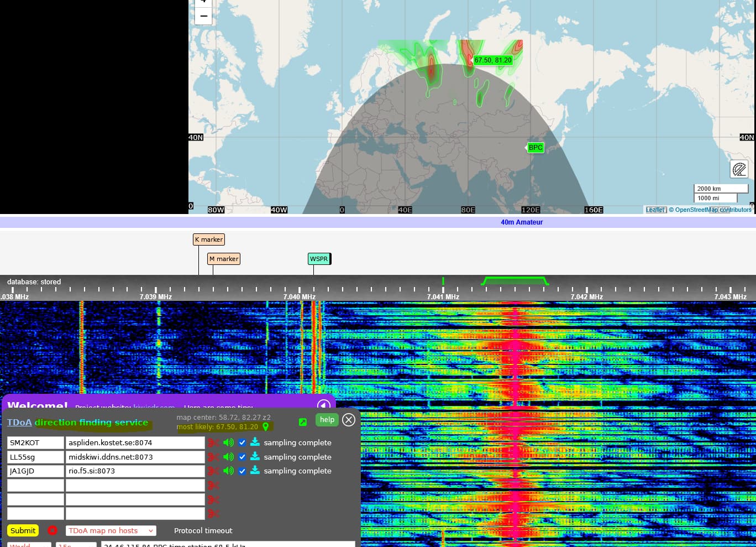Collapse the Welcome panel with the arrow icon
This screenshot has height=547, width=756.
click(324, 405)
